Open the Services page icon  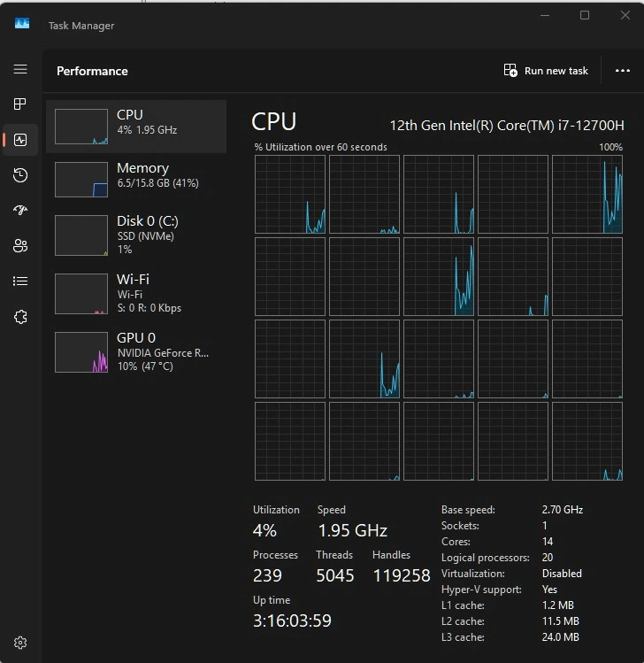pos(20,317)
